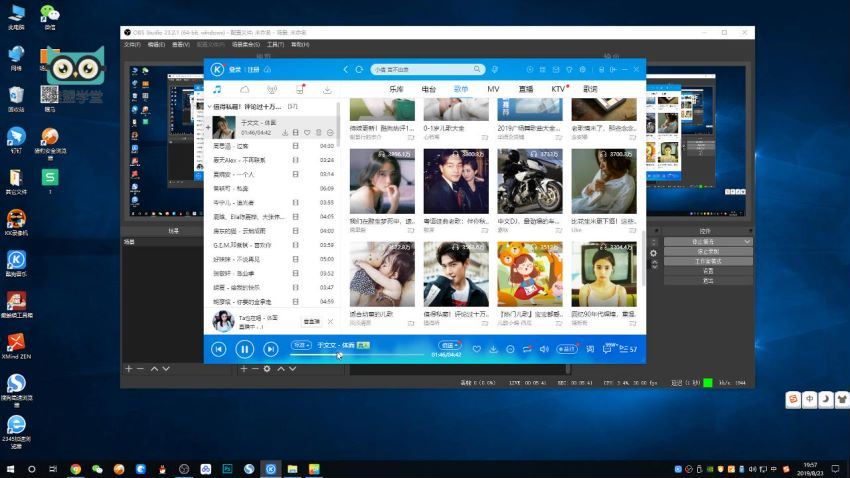Screen dimensions: 850x478
Task: Skip to the next track
Action: [271, 350]
